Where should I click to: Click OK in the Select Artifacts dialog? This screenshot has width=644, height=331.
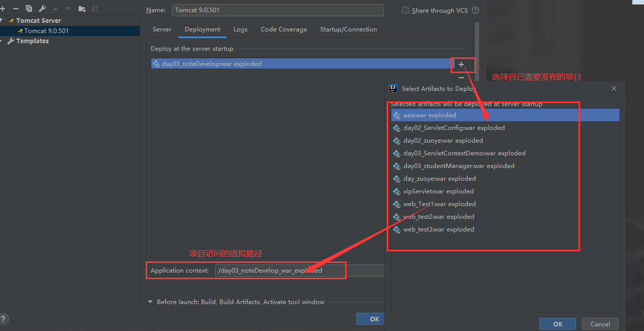click(x=558, y=324)
